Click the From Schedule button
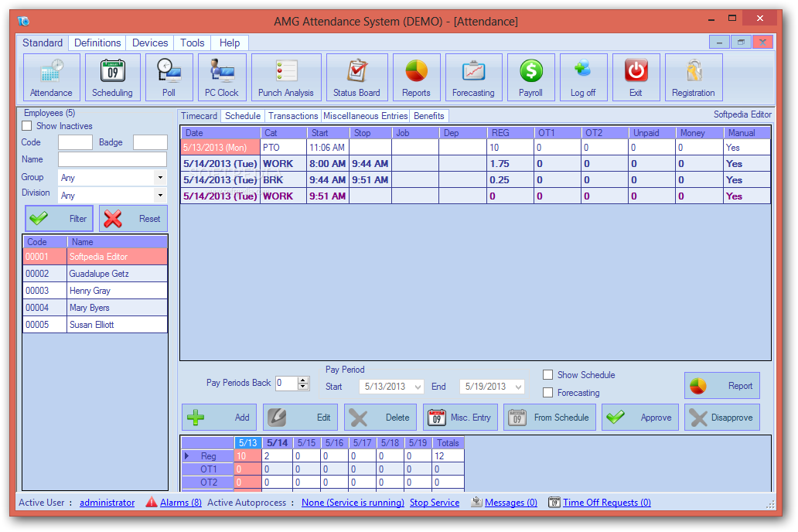This screenshot has height=532, width=798. pos(550,418)
